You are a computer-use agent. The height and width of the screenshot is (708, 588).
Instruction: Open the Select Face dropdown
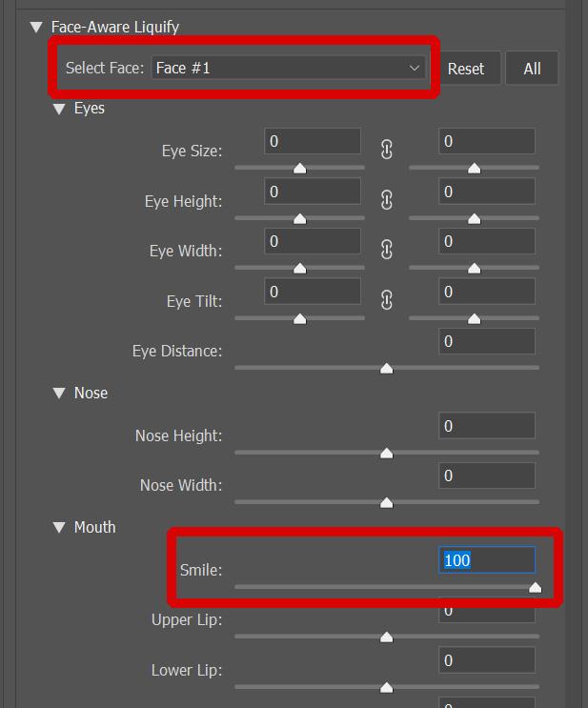pyautogui.click(x=288, y=68)
